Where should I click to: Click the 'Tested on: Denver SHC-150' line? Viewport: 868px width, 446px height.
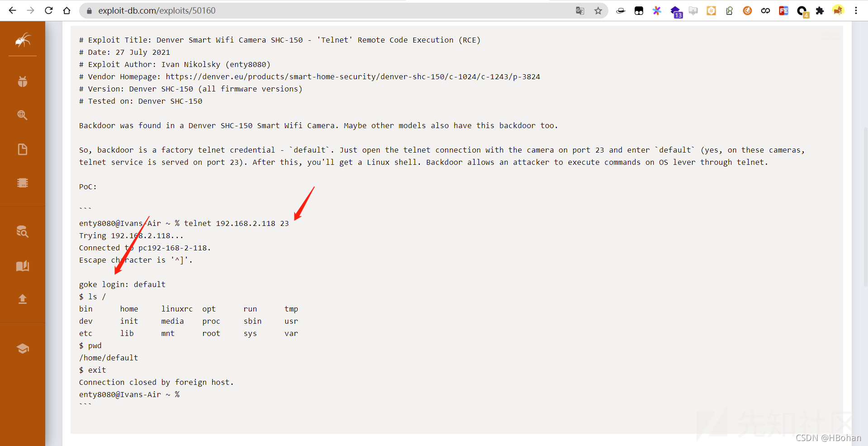tap(141, 101)
